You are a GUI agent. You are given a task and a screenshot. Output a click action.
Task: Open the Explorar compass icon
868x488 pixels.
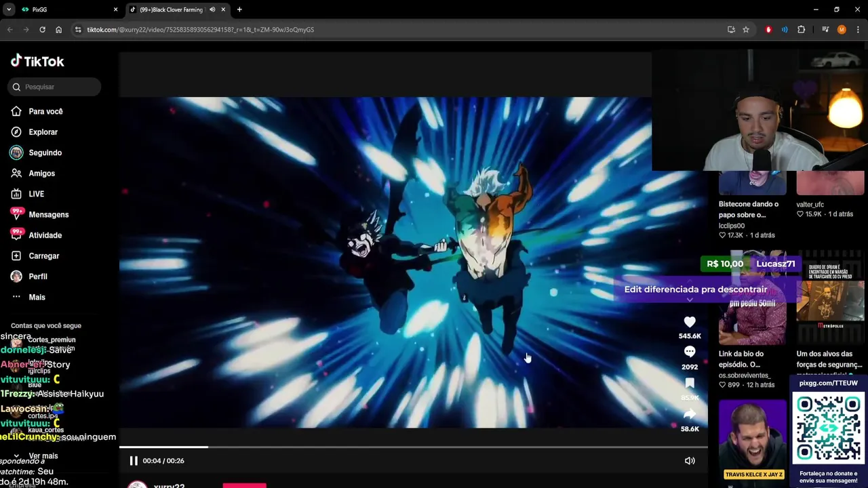16,132
